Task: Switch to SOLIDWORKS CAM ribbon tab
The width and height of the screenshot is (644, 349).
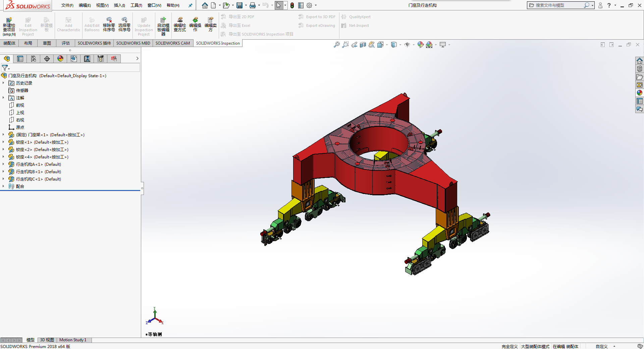Action: [173, 43]
